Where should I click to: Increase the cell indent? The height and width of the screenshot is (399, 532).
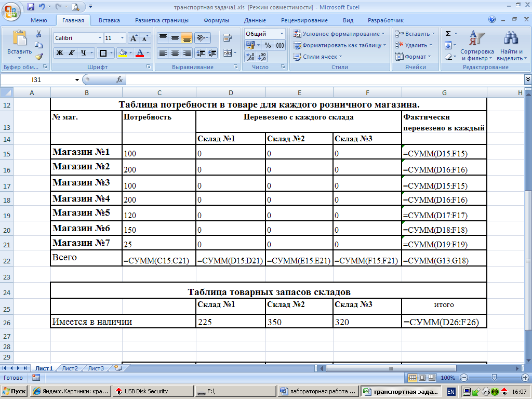coord(212,53)
